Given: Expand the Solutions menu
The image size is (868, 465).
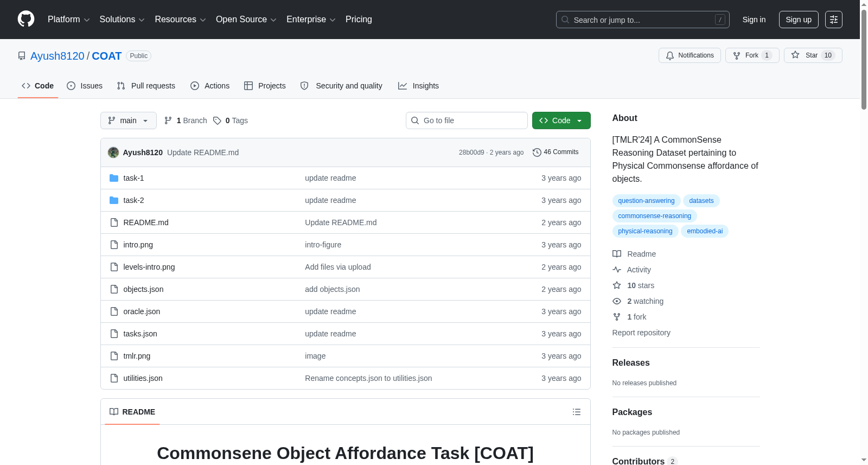Looking at the screenshot, I should point(122,20).
